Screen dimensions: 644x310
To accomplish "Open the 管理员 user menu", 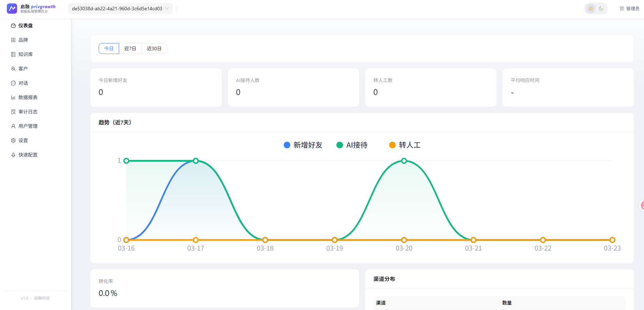I will point(629,9).
